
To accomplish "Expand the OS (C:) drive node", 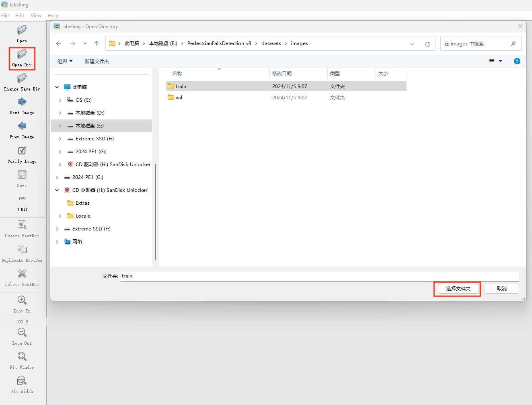I will (x=60, y=100).
